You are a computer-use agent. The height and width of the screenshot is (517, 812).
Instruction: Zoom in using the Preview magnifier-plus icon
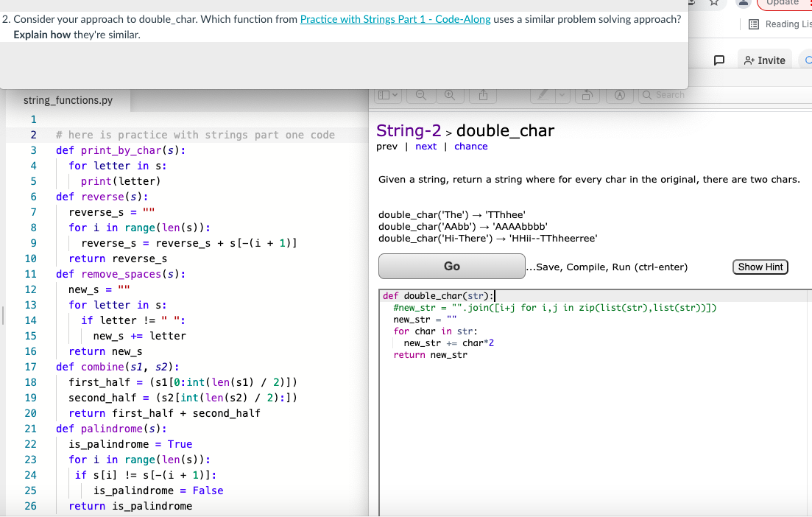pyautogui.click(x=450, y=95)
